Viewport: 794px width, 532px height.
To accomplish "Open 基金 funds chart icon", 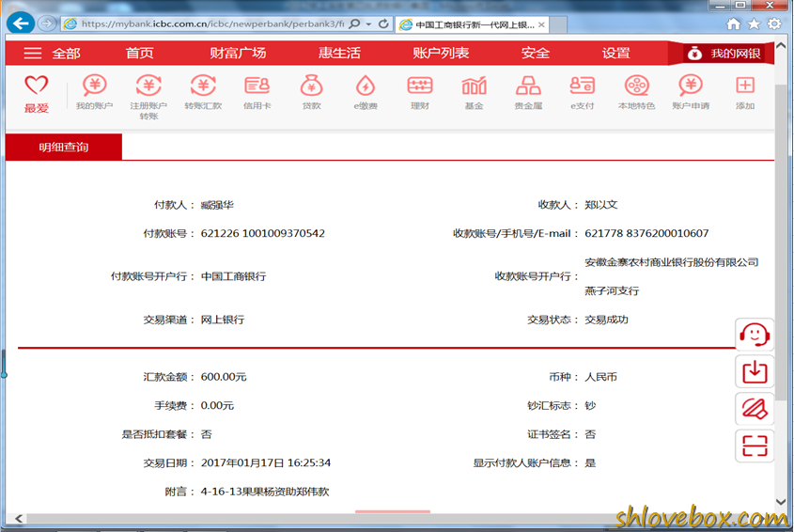I will tap(474, 92).
